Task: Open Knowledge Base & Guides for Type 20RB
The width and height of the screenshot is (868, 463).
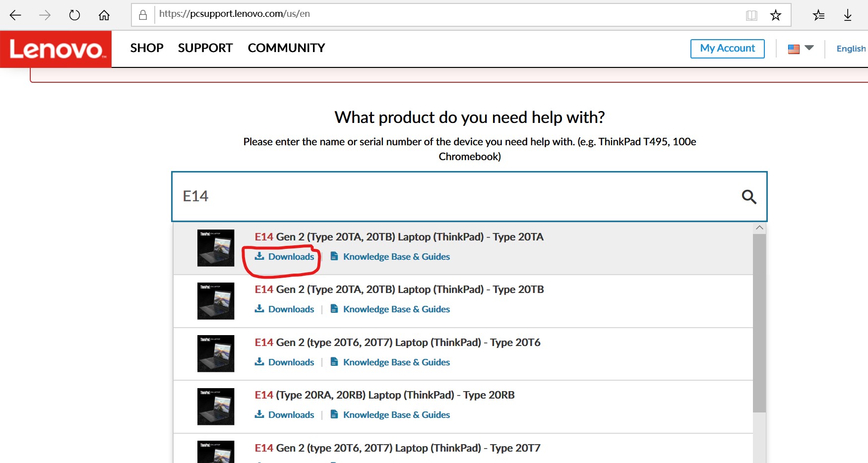Action: 396,415
